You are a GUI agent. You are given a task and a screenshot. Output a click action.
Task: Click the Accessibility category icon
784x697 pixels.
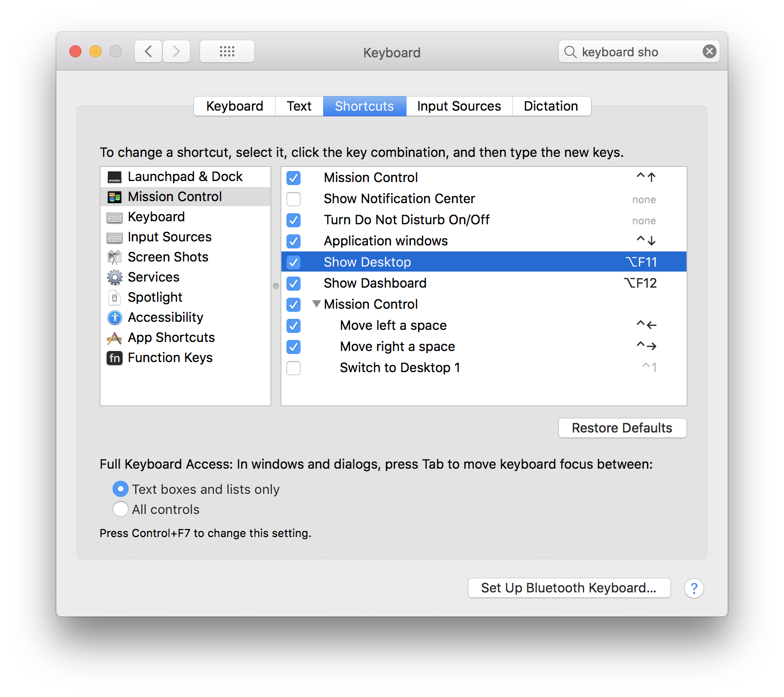(115, 317)
